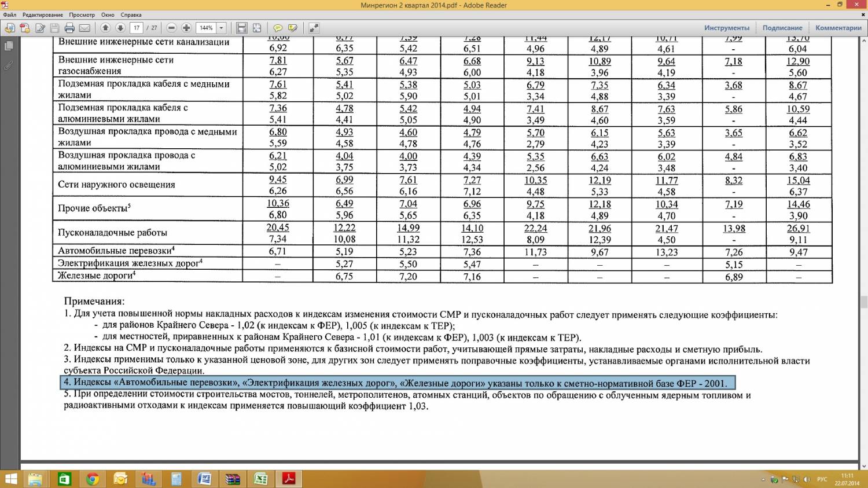Click the row label Автомобильные перевозки
868x488 pixels.
[116, 251]
